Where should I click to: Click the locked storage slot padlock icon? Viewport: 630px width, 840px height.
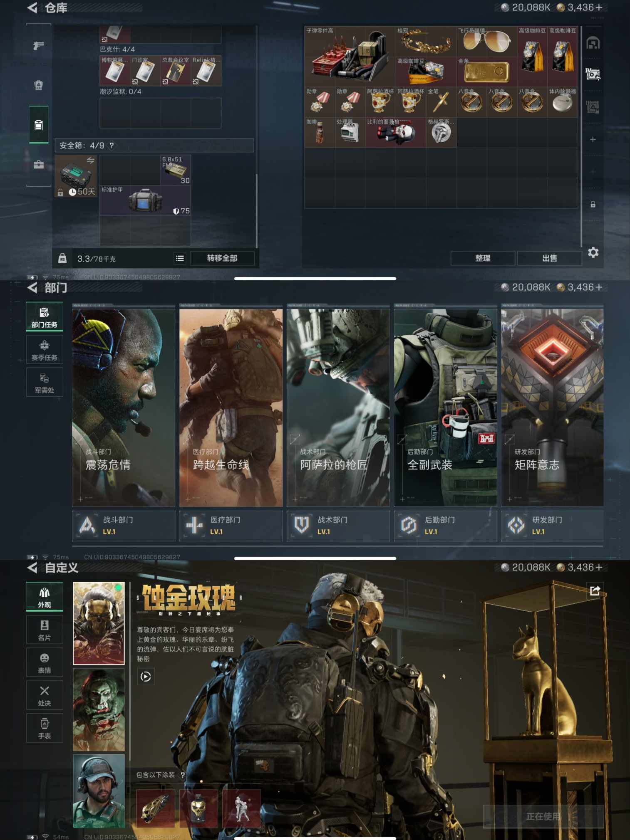[x=593, y=204]
